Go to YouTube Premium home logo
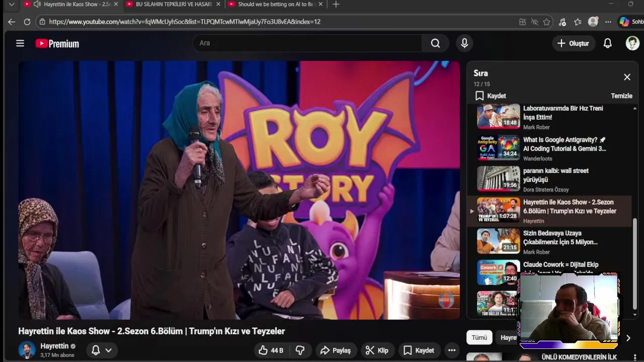The image size is (644, 362). (57, 44)
